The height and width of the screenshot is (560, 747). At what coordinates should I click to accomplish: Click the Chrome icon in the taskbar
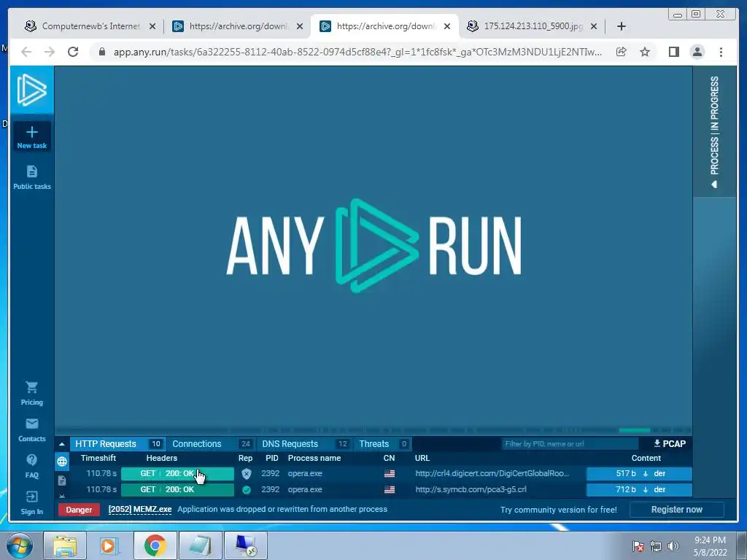[x=155, y=545]
